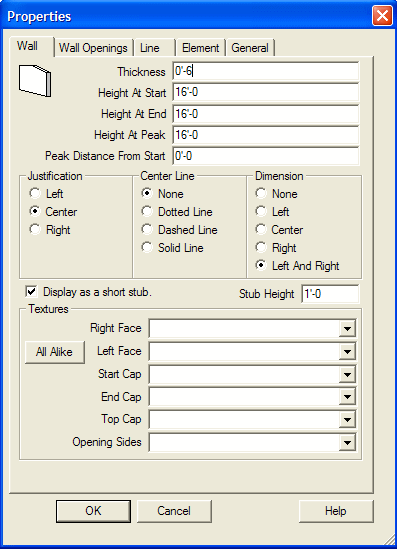Confirm settings with the OK button
This screenshot has width=397, height=549.
point(93,511)
